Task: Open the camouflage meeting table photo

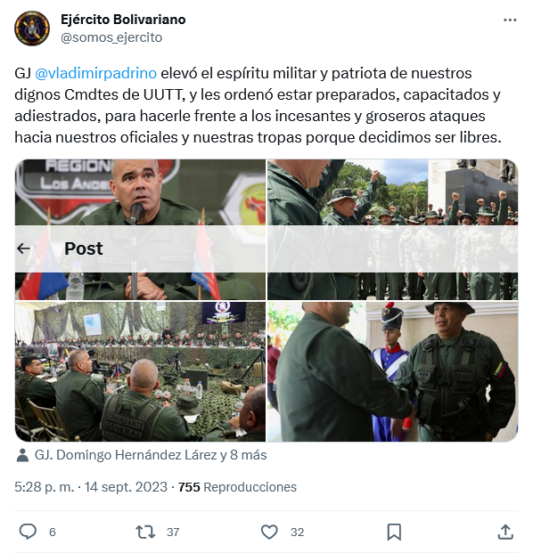Action: coord(140,371)
